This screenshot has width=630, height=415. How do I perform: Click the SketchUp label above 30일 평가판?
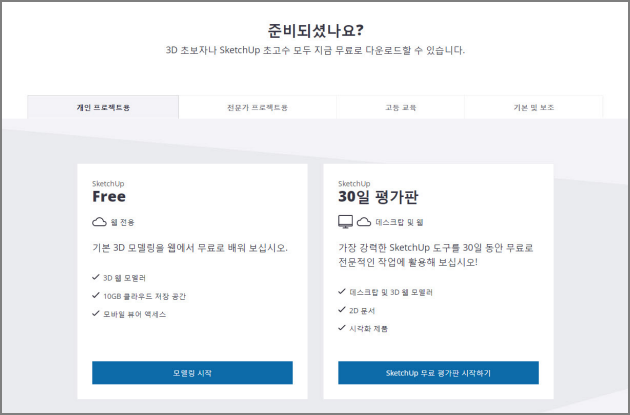click(354, 184)
